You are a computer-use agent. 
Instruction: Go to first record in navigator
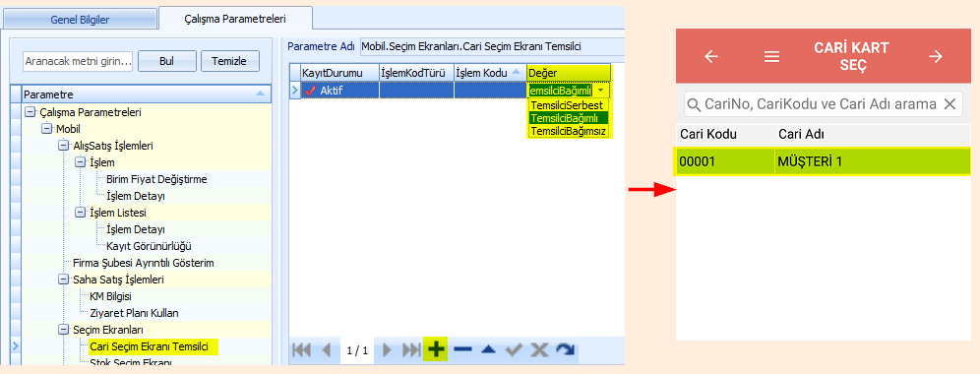(x=302, y=349)
